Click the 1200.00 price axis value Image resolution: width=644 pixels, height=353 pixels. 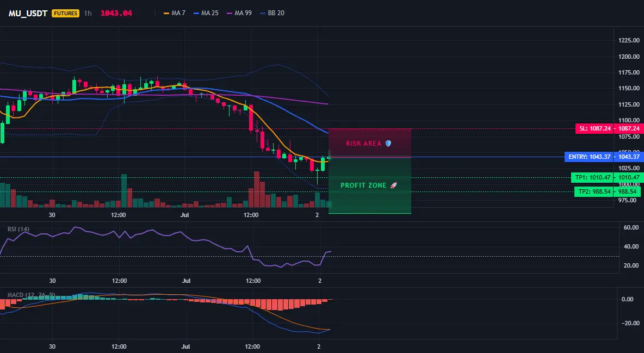coord(629,57)
